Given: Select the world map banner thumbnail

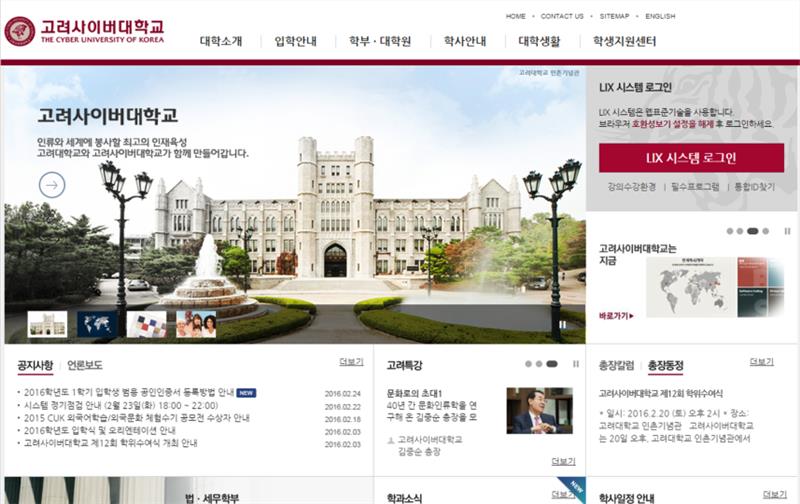Looking at the screenshot, I should coord(97,324).
